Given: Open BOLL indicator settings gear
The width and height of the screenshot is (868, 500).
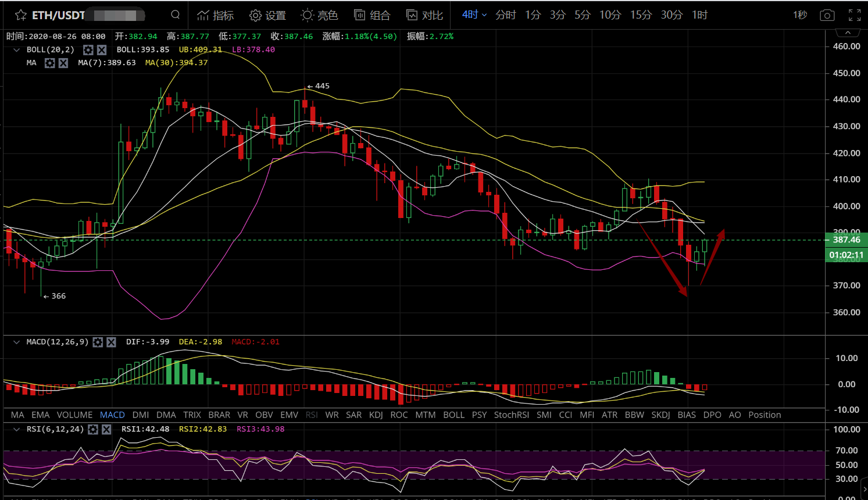Looking at the screenshot, I should click(88, 50).
